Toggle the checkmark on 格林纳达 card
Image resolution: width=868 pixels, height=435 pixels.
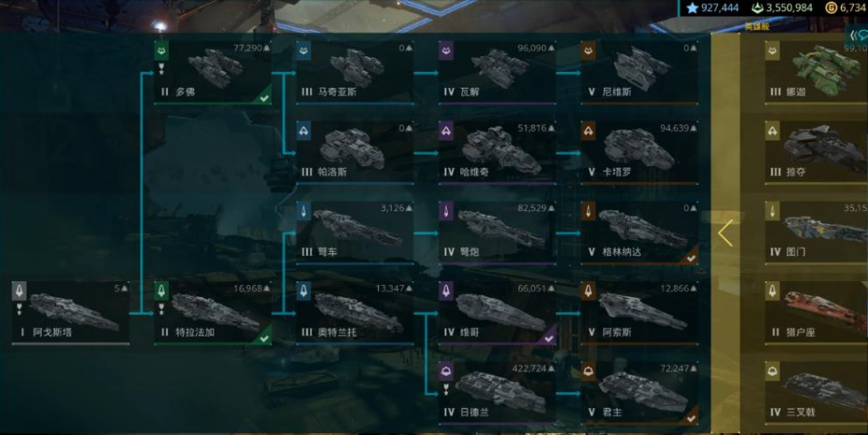[691, 258]
